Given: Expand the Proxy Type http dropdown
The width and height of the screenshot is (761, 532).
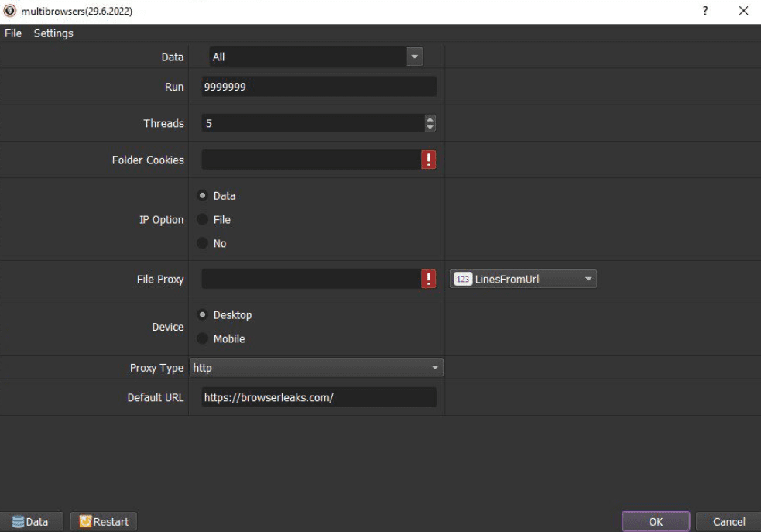Looking at the screenshot, I should [x=435, y=368].
